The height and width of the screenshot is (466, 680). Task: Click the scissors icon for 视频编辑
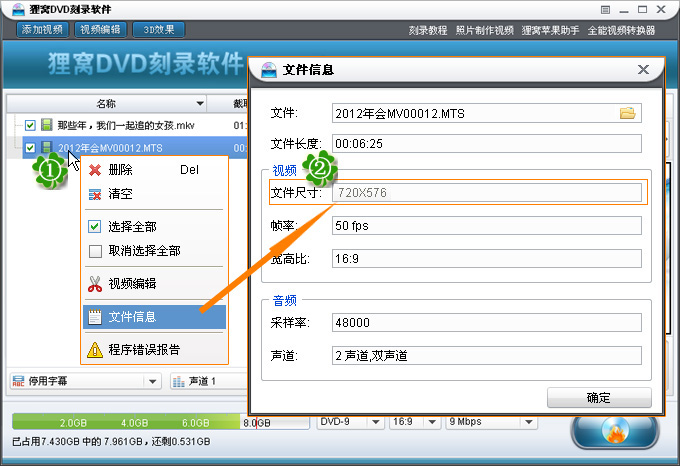95,284
